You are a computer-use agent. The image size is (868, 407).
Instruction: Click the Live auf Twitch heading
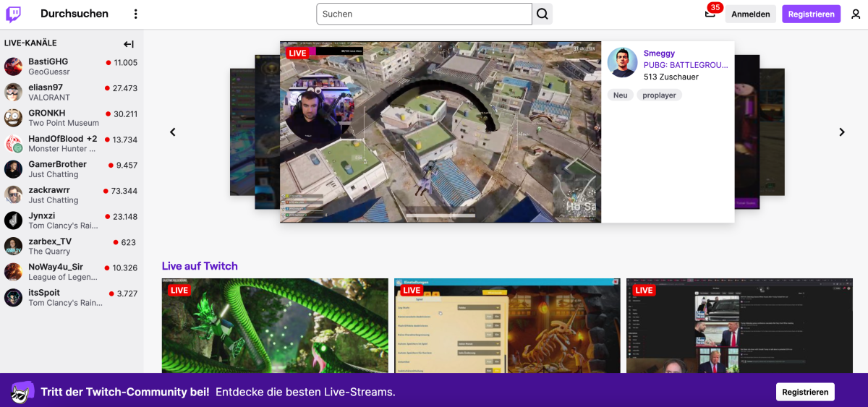point(200,266)
